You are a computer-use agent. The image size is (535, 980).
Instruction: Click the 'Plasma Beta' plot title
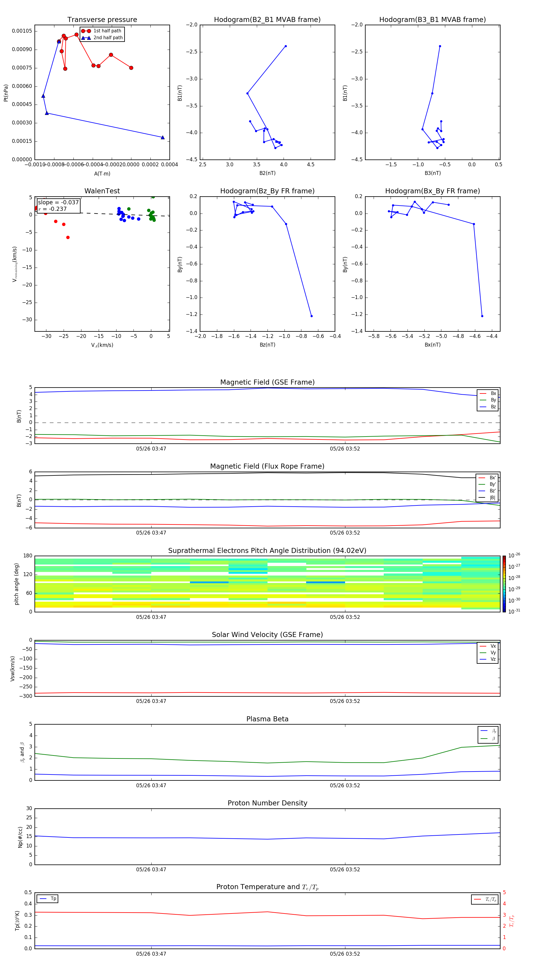(267, 719)
